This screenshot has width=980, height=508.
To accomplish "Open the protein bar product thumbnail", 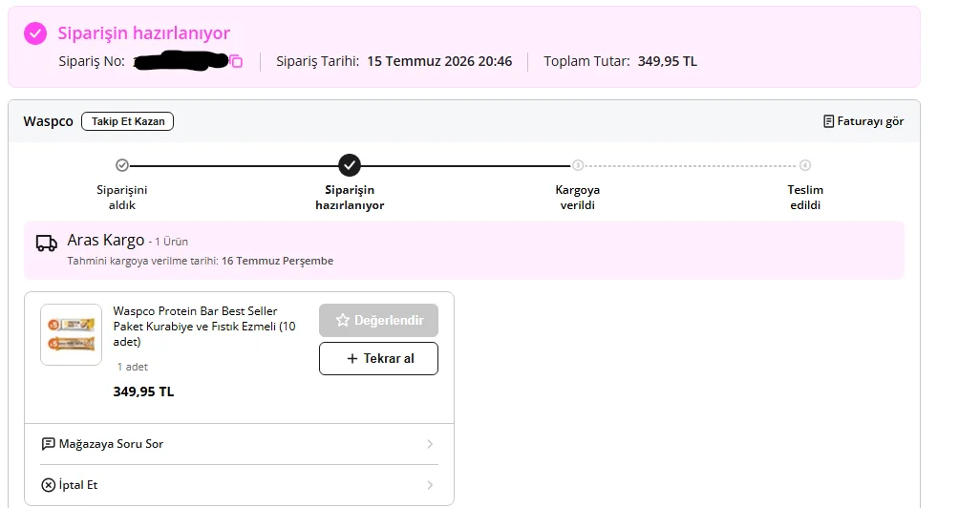I will click(x=72, y=334).
